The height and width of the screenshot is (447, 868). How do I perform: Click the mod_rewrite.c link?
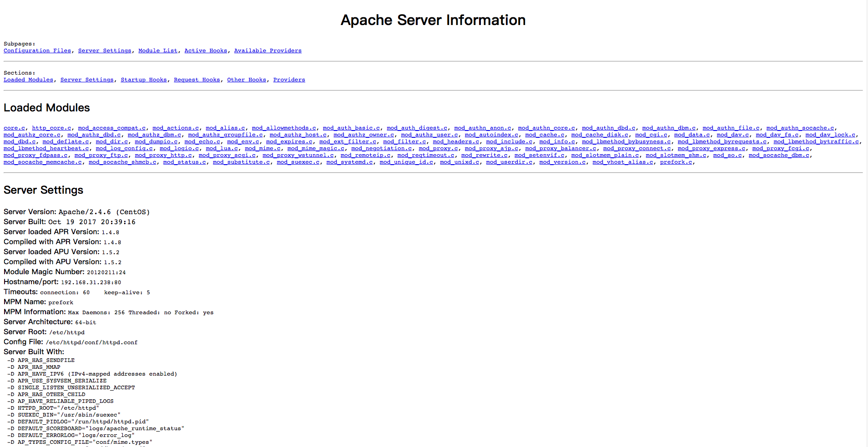pyautogui.click(x=484, y=155)
